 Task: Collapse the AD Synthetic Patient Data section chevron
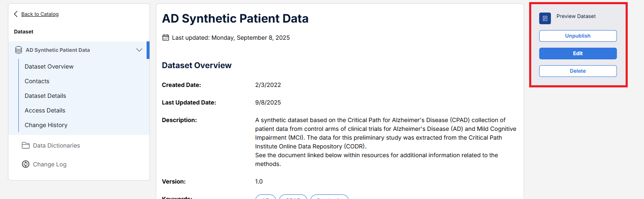(139, 50)
